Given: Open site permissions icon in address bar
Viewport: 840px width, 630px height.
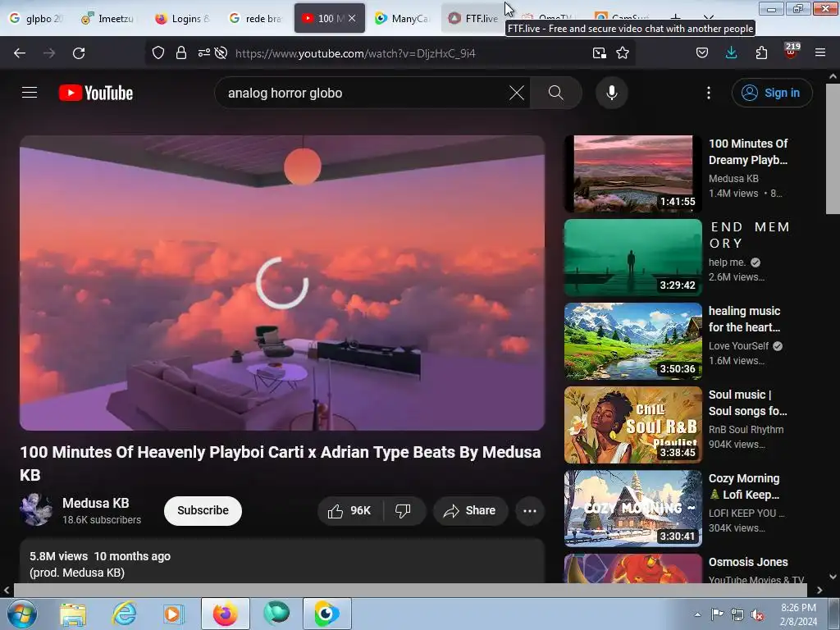Looking at the screenshot, I should [203, 52].
